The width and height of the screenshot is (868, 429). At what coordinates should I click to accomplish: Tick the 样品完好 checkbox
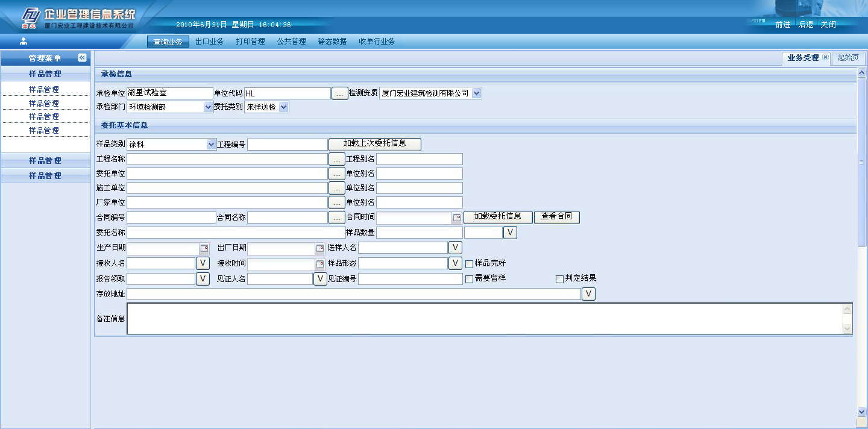point(470,264)
